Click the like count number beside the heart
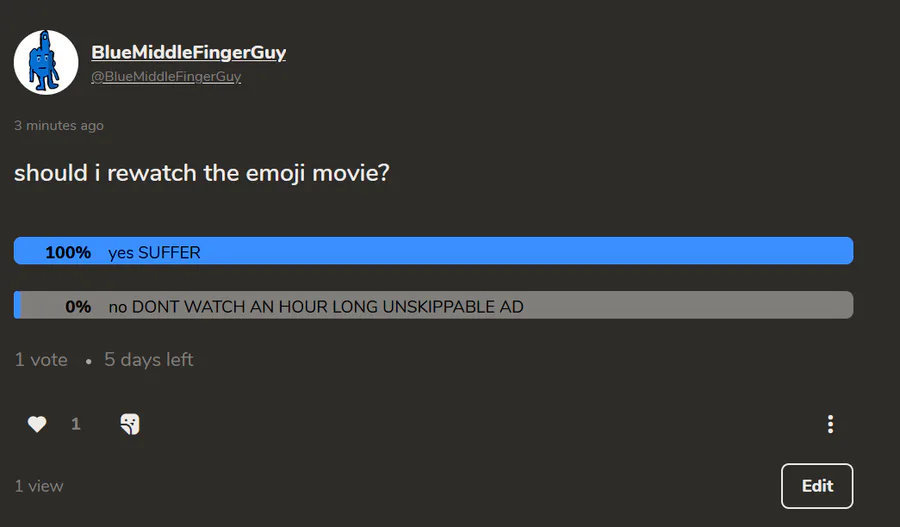Screen dimensions: 900x527 tap(76, 424)
